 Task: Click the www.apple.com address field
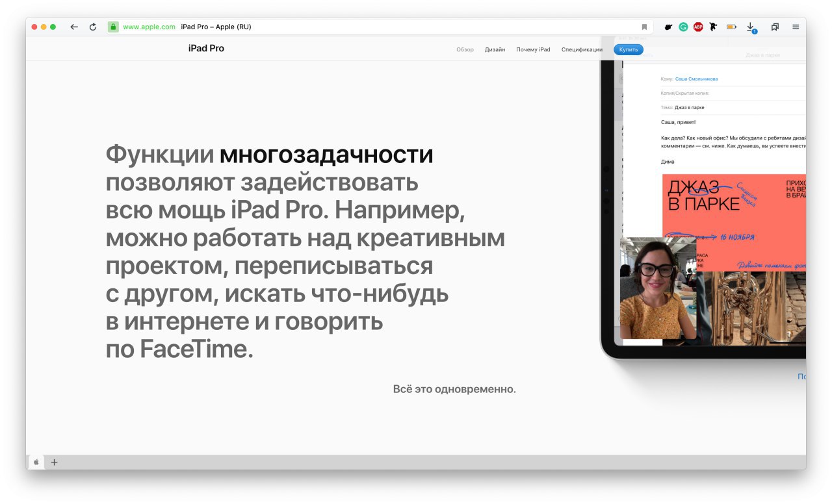coord(149,27)
